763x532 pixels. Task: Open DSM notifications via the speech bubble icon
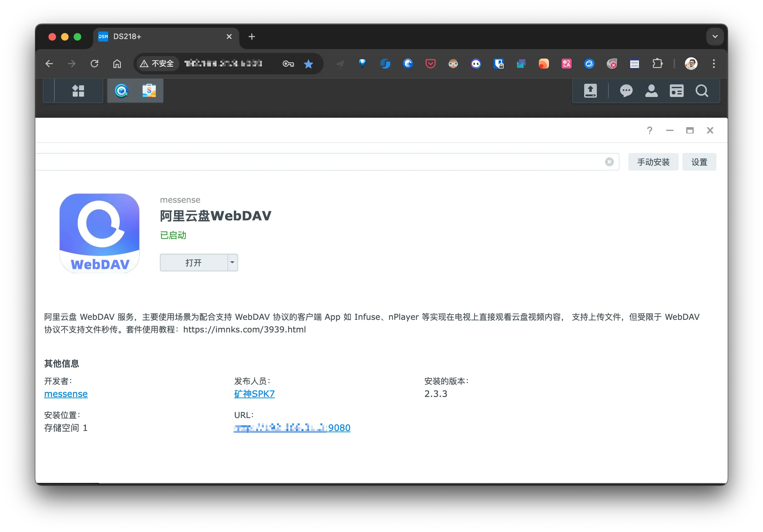coord(626,90)
